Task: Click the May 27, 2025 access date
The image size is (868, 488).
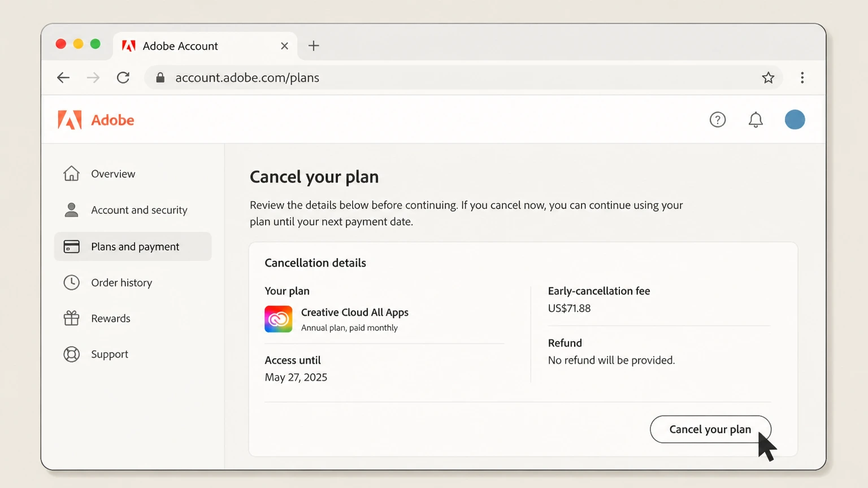Action: pos(296,377)
